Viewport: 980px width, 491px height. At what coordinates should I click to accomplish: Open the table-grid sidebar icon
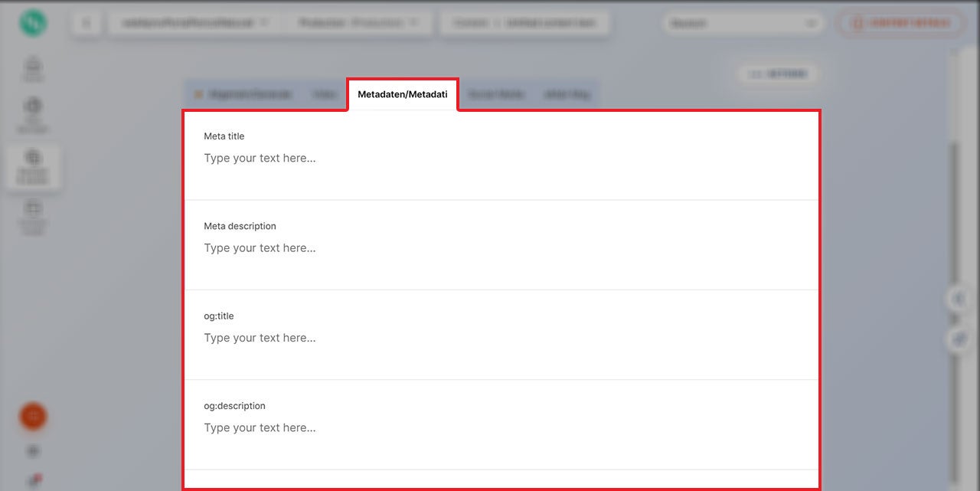[33, 214]
